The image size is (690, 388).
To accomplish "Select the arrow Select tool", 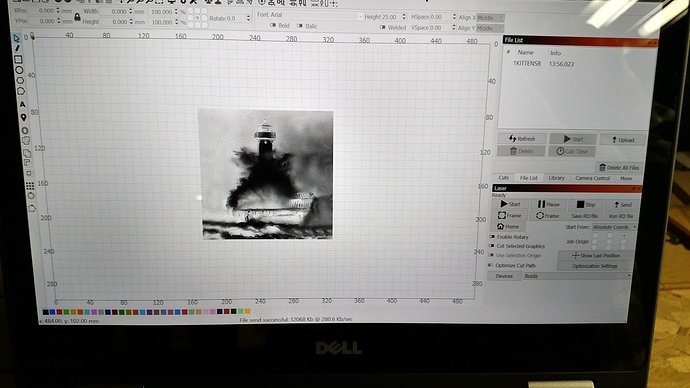I will 17,38.
